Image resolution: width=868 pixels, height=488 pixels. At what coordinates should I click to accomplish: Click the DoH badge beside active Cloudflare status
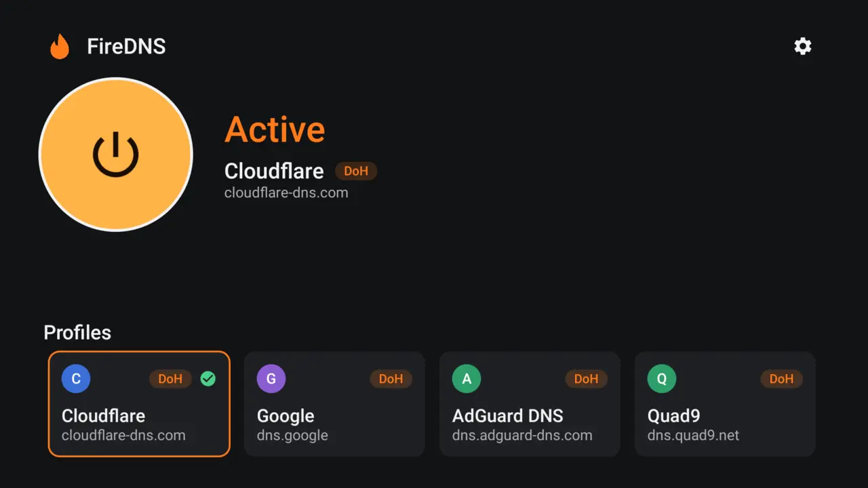pyautogui.click(x=356, y=171)
